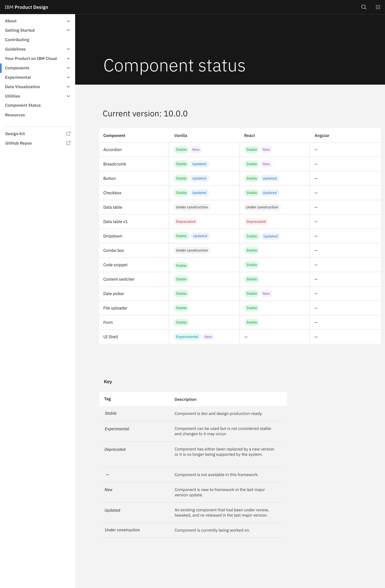Expand the Utilities section chevron
This screenshot has width=385, height=588.
tap(68, 96)
